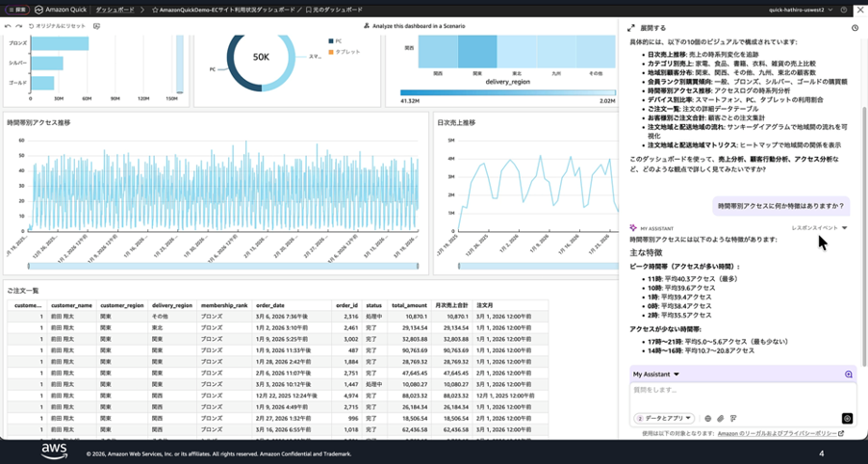Open the Amazon legal and privacy policy link
The height and width of the screenshot is (464, 868).
(x=780, y=434)
